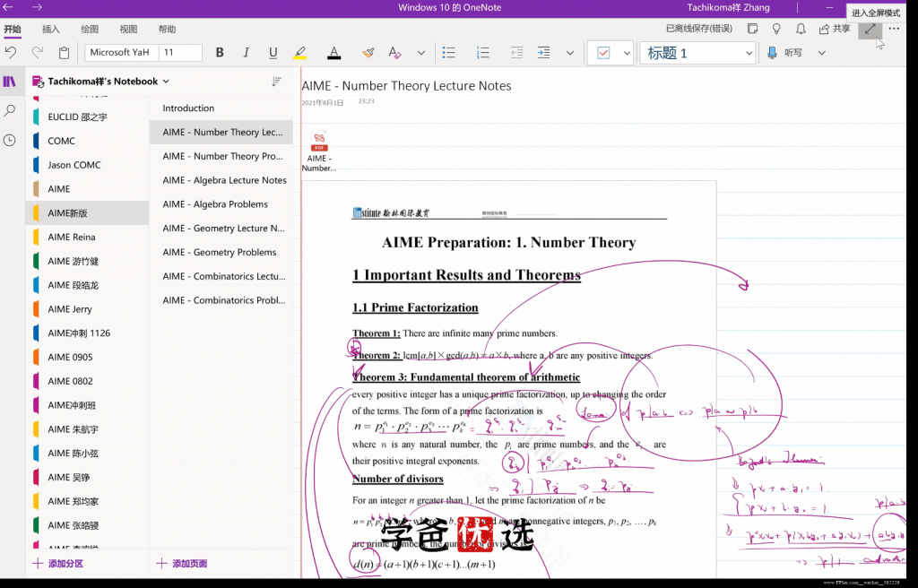Start dictation with 听写 microphone

pyautogui.click(x=784, y=53)
